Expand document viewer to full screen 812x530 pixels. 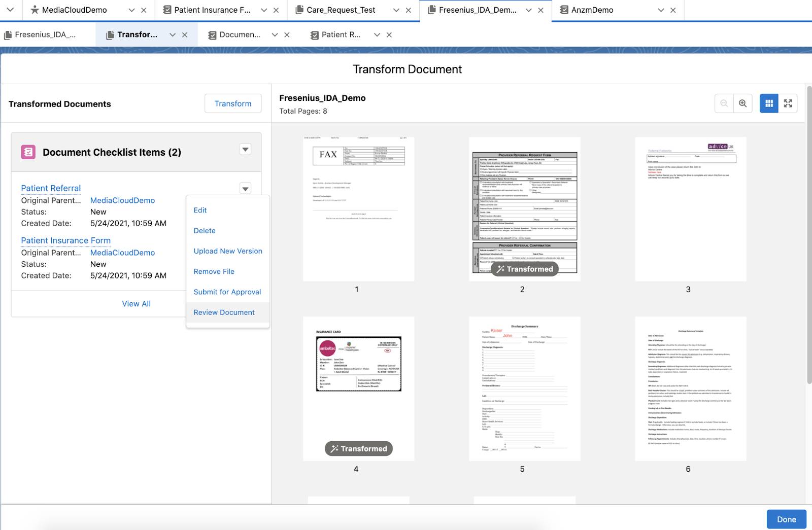(788, 103)
